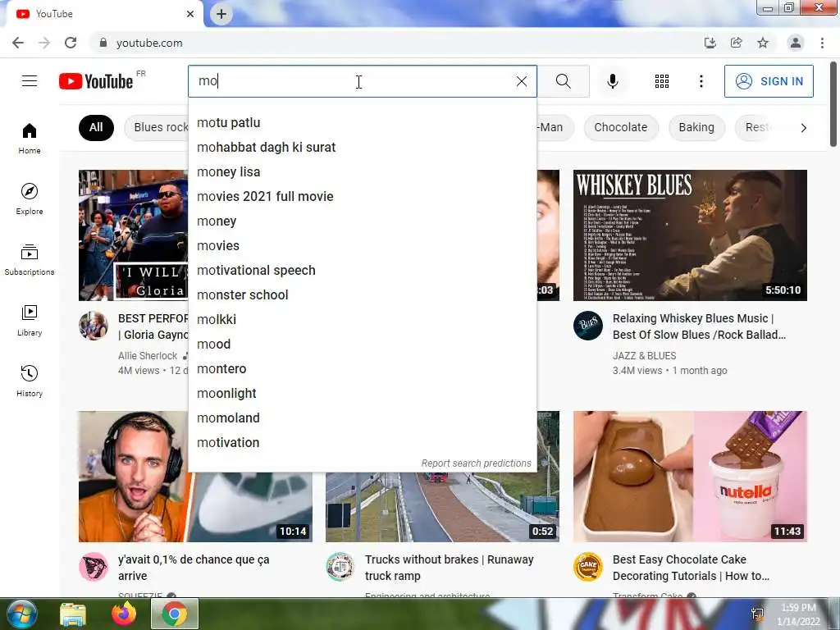
Task: Click the install app icon in address bar
Action: coord(710,43)
